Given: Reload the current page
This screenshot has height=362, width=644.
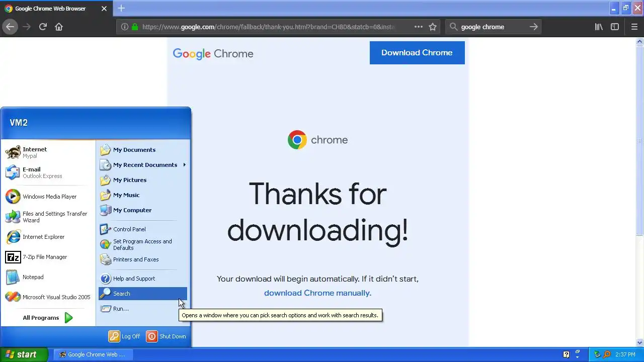Looking at the screenshot, I should [x=43, y=27].
